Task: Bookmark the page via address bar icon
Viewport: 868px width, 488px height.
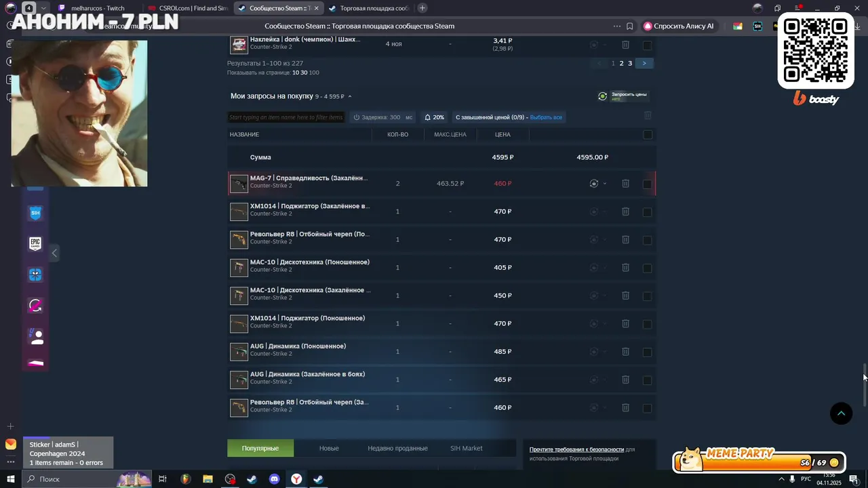Action: pyautogui.click(x=630, y=26)
